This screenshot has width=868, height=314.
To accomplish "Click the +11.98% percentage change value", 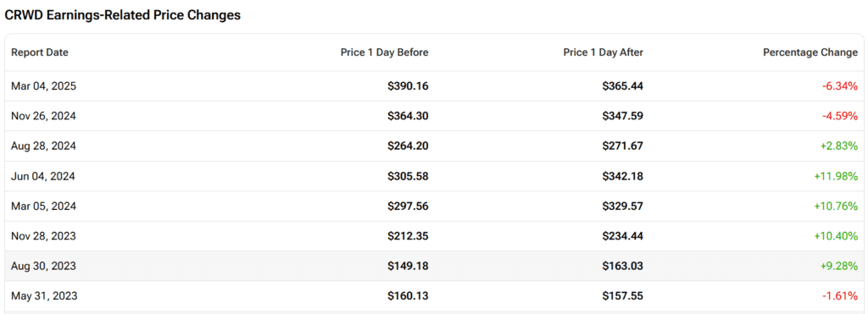I will [836, 176].
